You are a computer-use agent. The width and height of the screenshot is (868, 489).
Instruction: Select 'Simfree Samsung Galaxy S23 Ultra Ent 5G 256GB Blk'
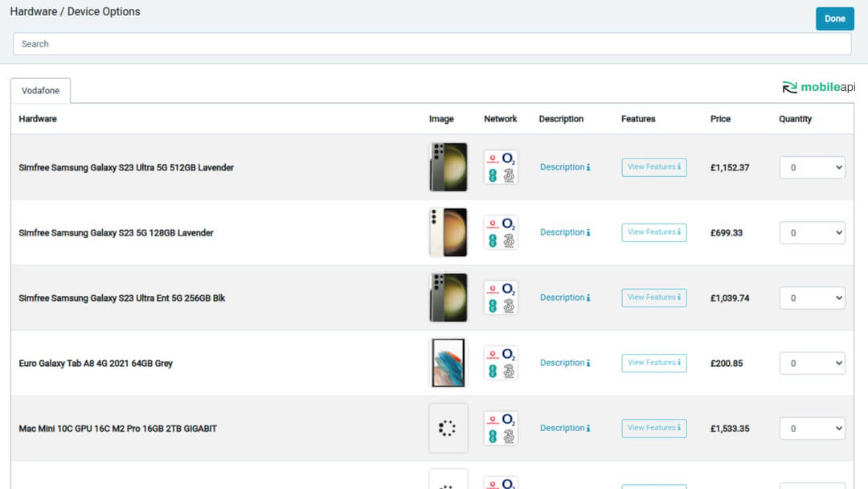[x=122, y=298]
